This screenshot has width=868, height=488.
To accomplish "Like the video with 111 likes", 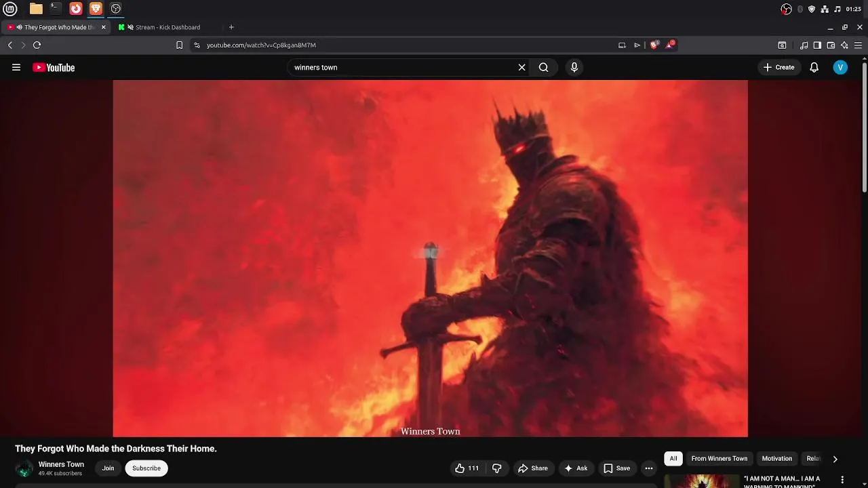I will tap(467, 468).
